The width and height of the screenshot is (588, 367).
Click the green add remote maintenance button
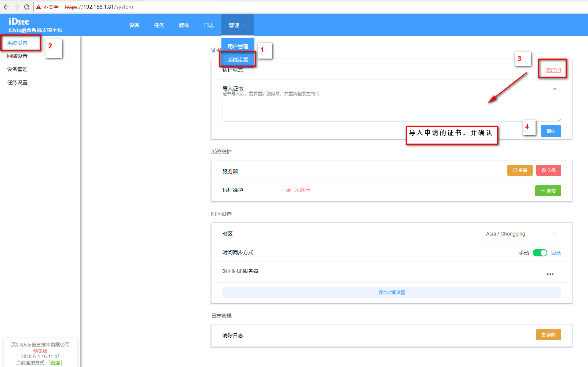point(548,191)
